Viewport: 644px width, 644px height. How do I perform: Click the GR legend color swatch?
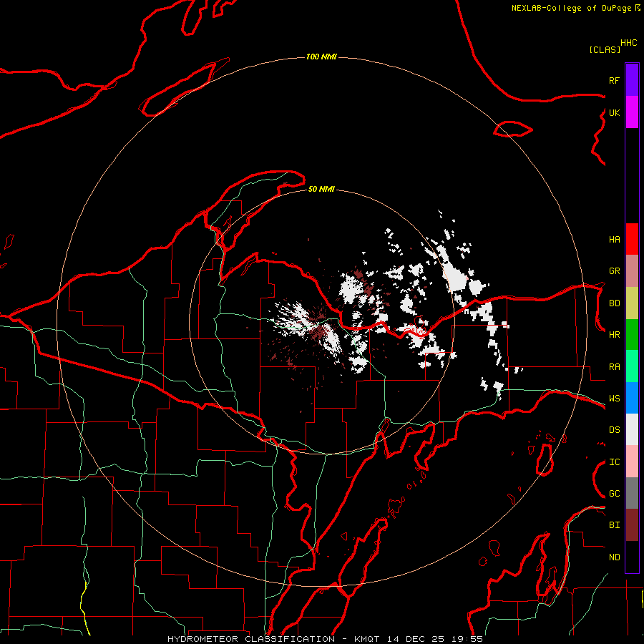[632, 271]
